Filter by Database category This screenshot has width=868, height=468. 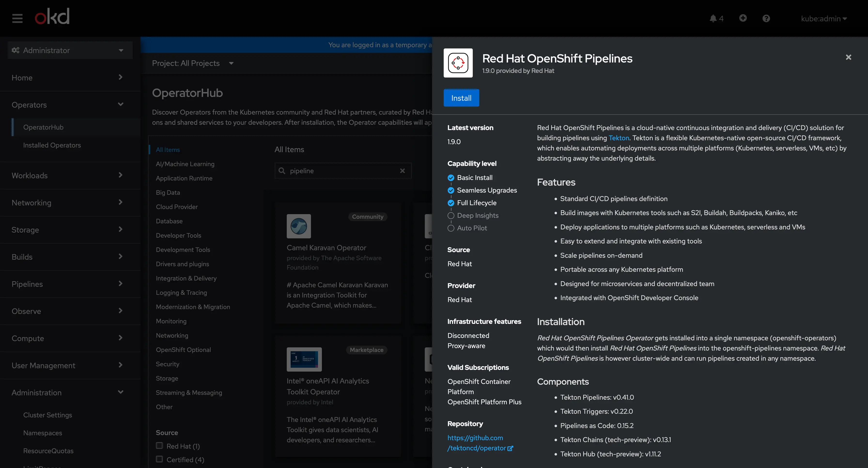[169, 221]
